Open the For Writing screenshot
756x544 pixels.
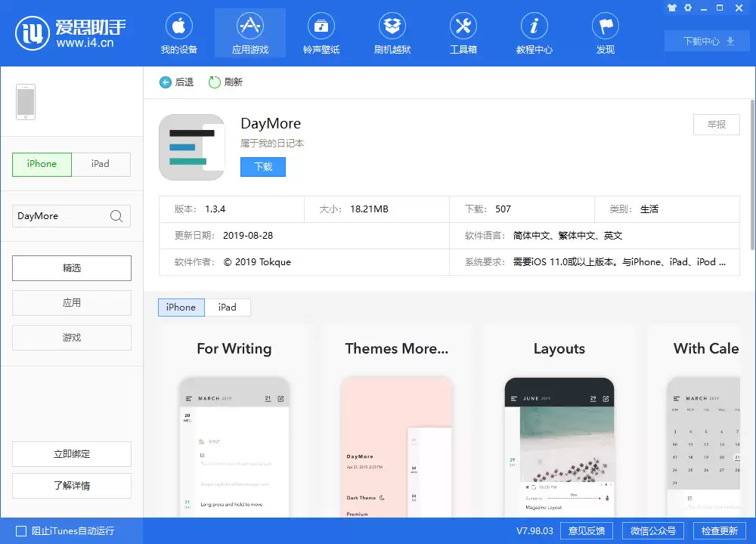tap(234, 422)
